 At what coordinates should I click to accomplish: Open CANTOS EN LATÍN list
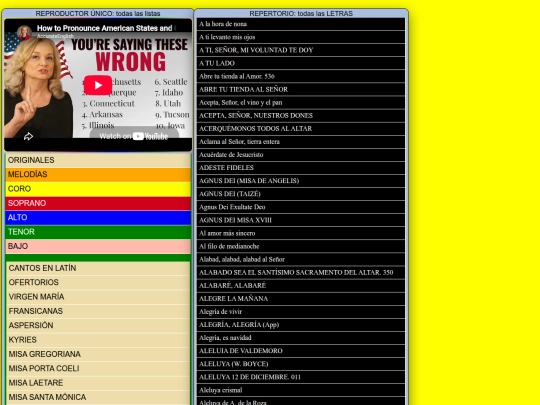tap(98, 268)
